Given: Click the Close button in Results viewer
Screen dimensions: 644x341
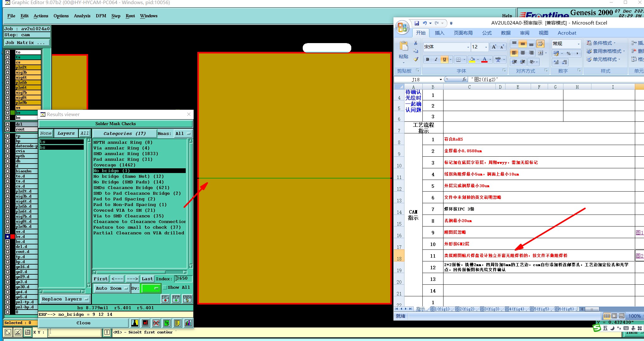Looking at the screenshot, I should (83, 323).
